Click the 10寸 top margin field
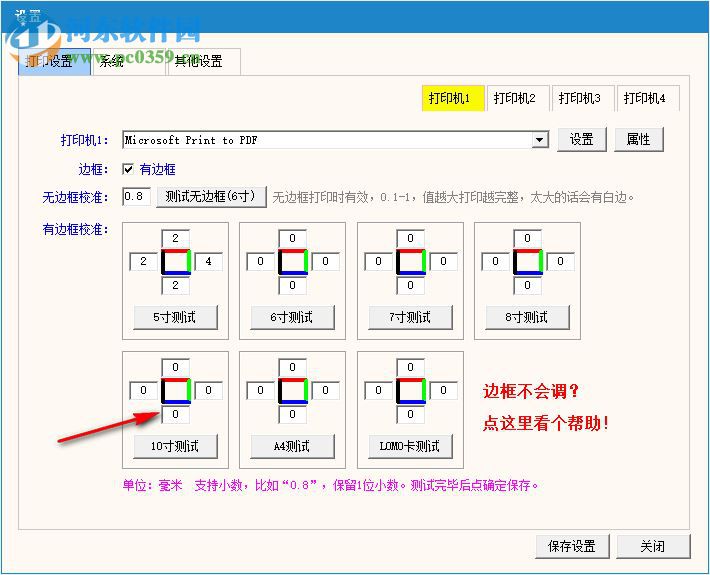Screen dimensions: 710x575 pyautogui.click(x=175, y=367)
